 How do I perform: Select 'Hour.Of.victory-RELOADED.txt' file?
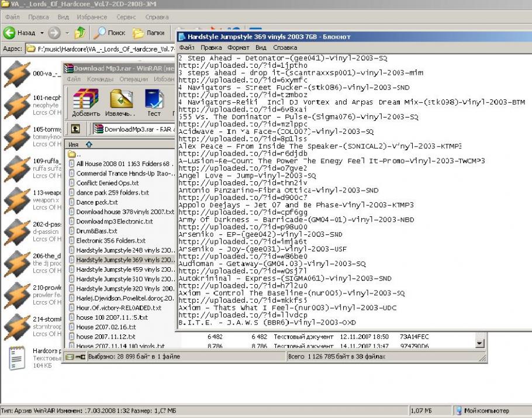115,308
